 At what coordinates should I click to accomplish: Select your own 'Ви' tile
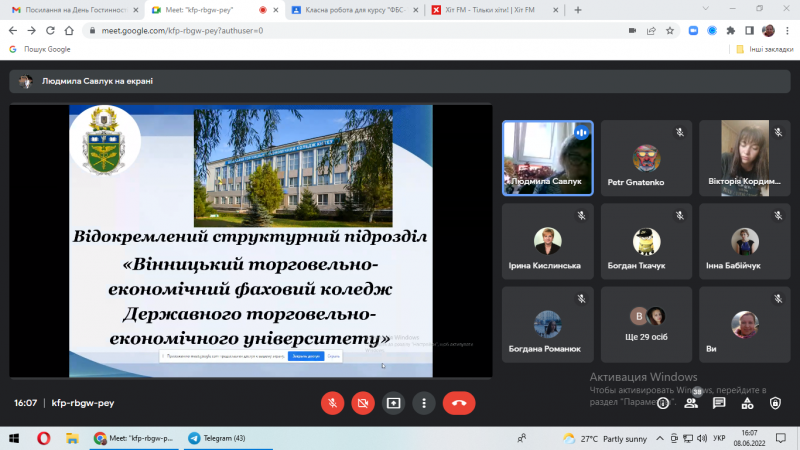[744, 324]
